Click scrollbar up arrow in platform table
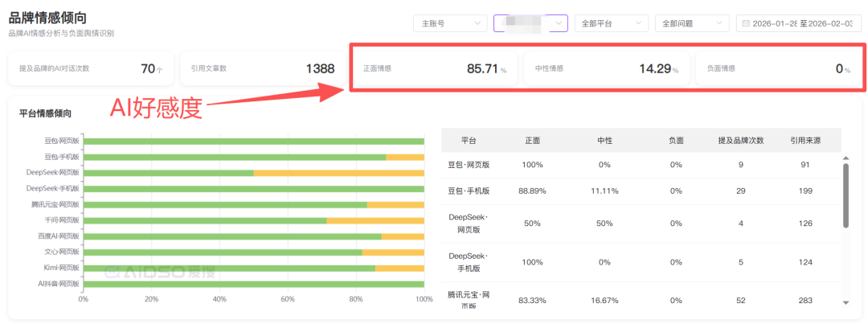The height and width of the screenshot is (324, 868). [845, 158]
